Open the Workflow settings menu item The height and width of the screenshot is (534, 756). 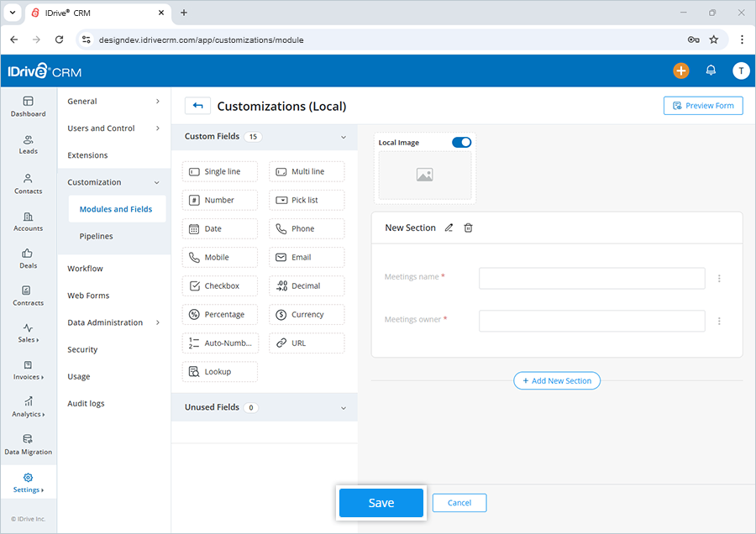click(87, 268)
